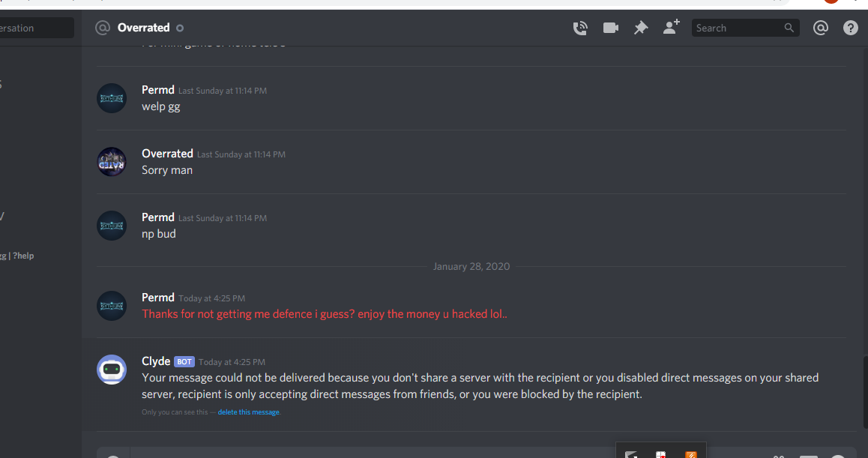
Task: Click Permd username above 'np bud'
Action: click(157, 217)
